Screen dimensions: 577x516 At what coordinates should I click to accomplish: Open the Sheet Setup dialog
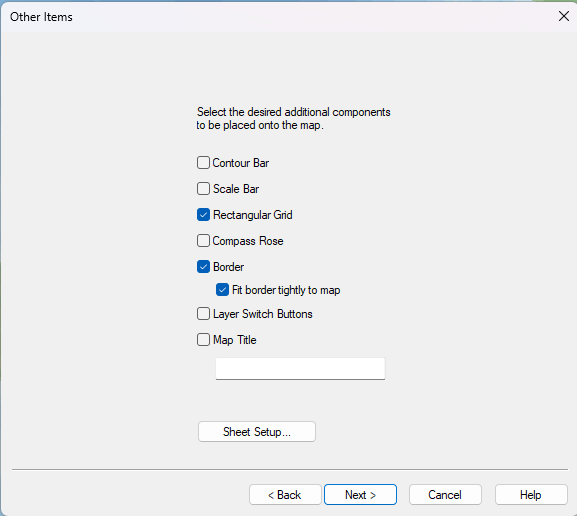click(x=257, y=432)
